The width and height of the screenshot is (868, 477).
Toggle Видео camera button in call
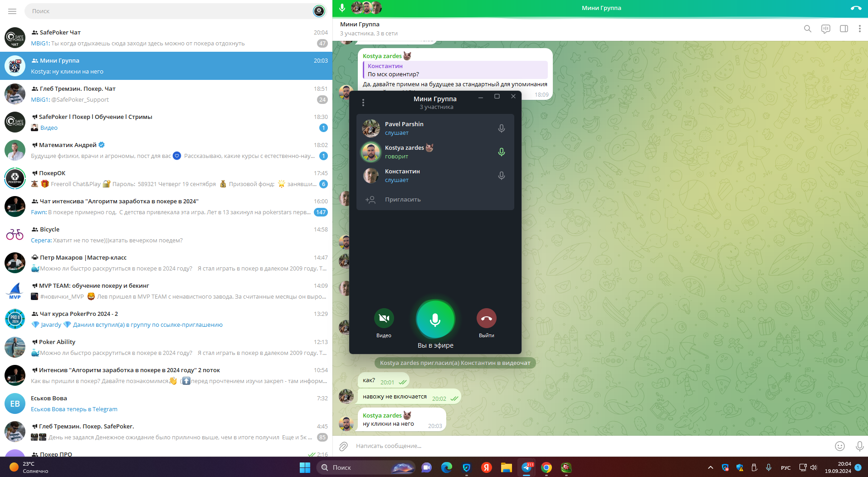(x=384, y=318)
